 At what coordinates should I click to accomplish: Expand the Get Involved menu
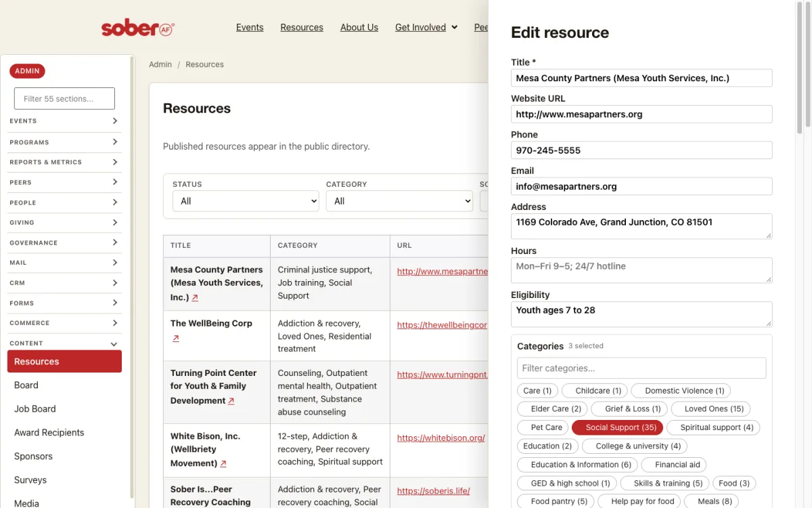[x=426, y=28]
